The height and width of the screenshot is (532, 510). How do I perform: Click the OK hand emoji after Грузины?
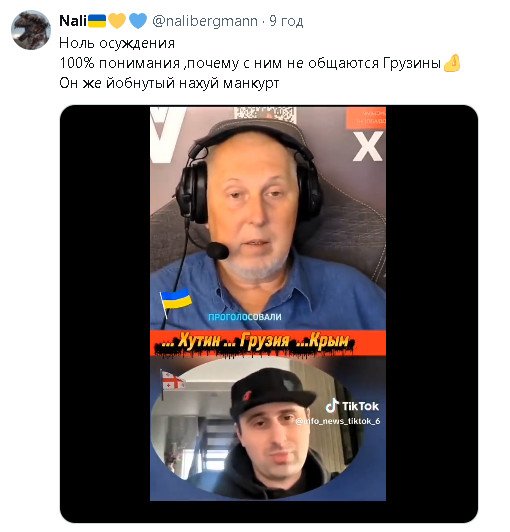pos(452,63)
